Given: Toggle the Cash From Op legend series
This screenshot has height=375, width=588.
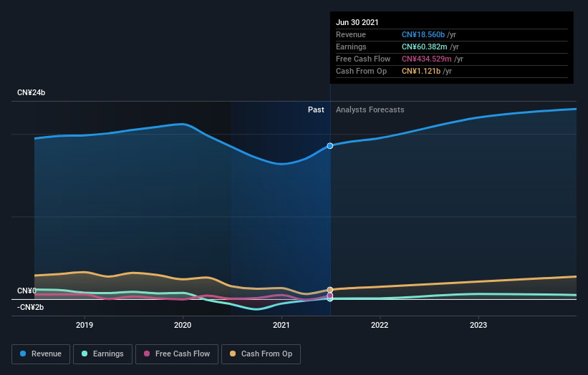Looking at the screenshot, I should click(x=261, y=354).
